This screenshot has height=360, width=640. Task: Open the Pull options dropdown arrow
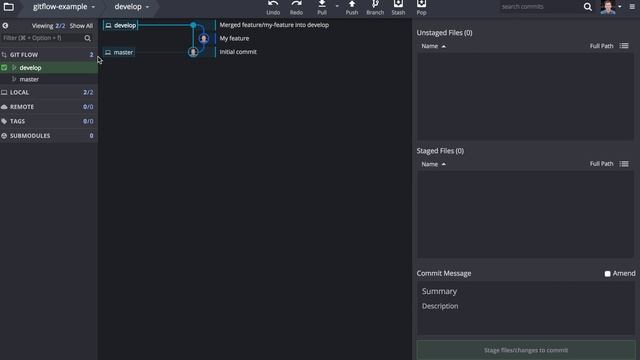337,6
